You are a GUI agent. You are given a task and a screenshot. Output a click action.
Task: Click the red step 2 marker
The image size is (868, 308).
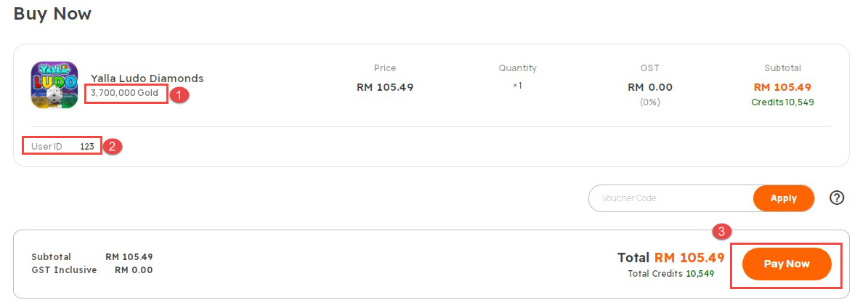[113, 147]
